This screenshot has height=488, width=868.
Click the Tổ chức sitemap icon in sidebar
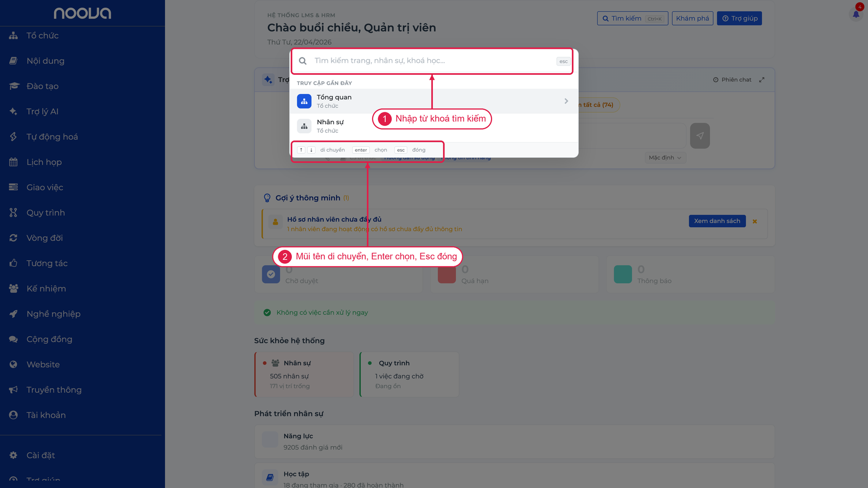click(14, 36)
